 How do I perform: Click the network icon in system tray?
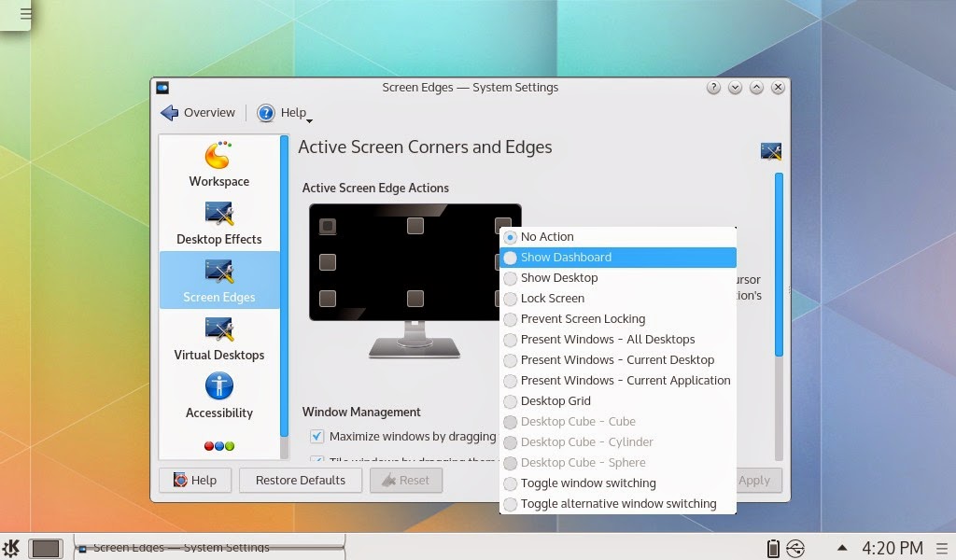(x=795, y=549)
